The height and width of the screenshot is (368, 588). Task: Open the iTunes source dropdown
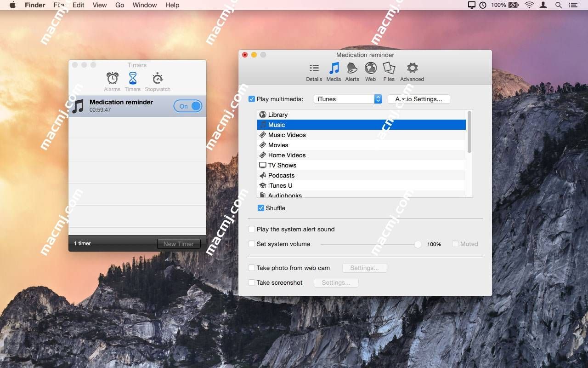(348, 99)
